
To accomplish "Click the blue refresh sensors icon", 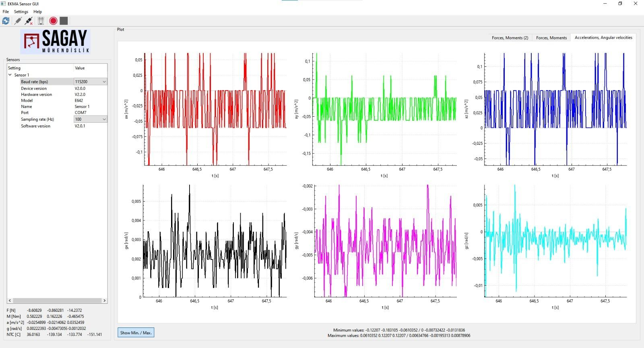I will click(6, 21).
